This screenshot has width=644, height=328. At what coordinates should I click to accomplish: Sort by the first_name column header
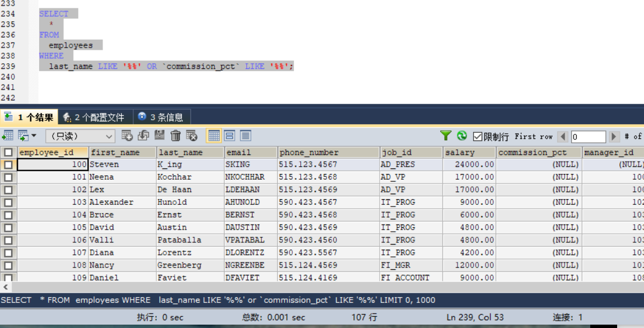[x=123, y=152]
